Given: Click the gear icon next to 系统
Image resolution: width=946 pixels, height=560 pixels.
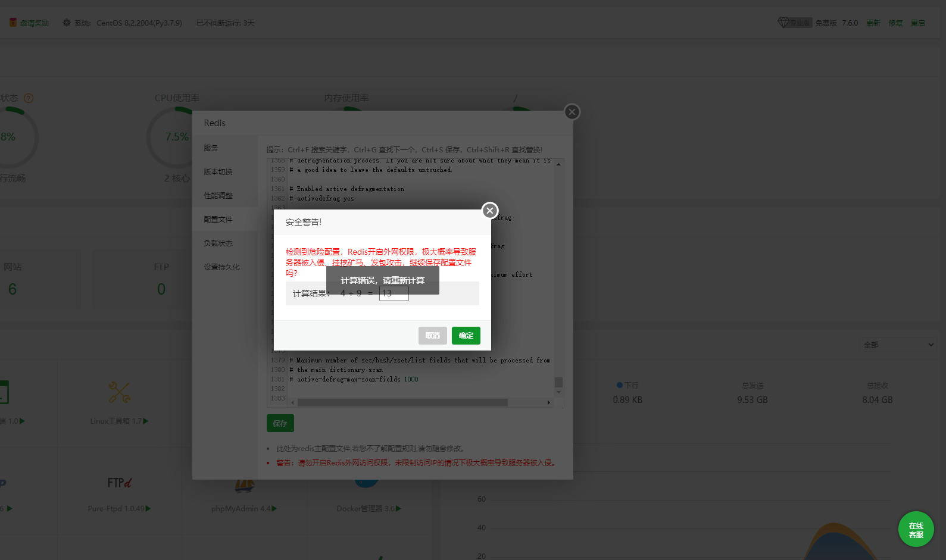Looking at the screenshot, I should 67,23.
